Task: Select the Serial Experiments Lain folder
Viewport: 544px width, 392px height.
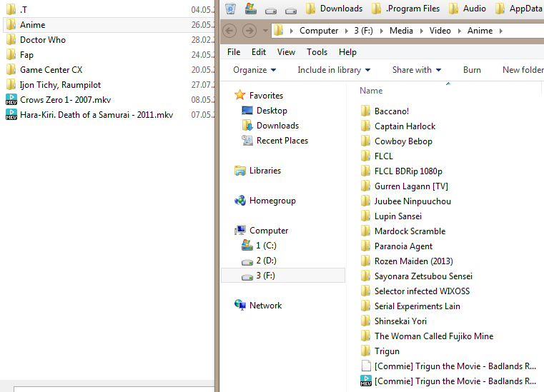Action: tap(410, 306)
